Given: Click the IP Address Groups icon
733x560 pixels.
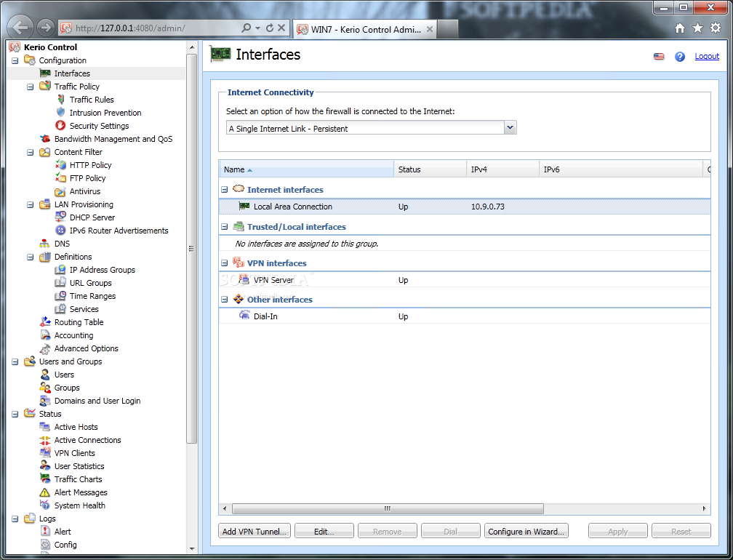Looking at the screenshot, I should click(x=60, y=270).
